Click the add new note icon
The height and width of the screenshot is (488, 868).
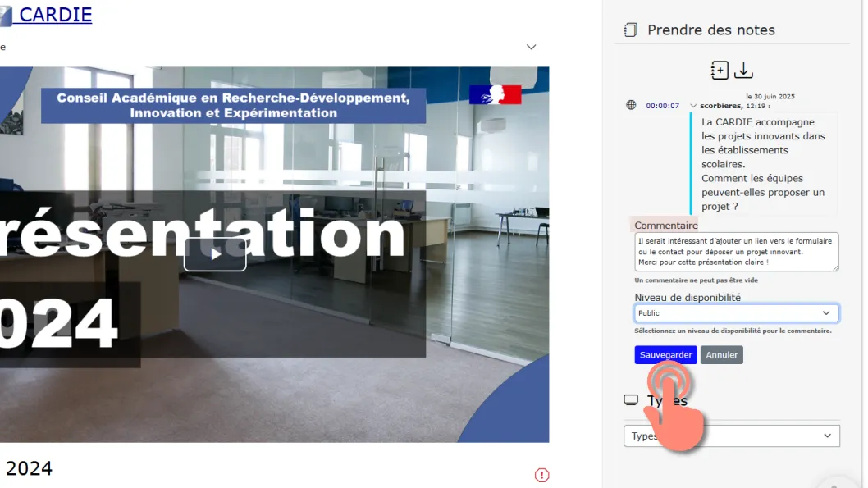[x=719, y=71]
